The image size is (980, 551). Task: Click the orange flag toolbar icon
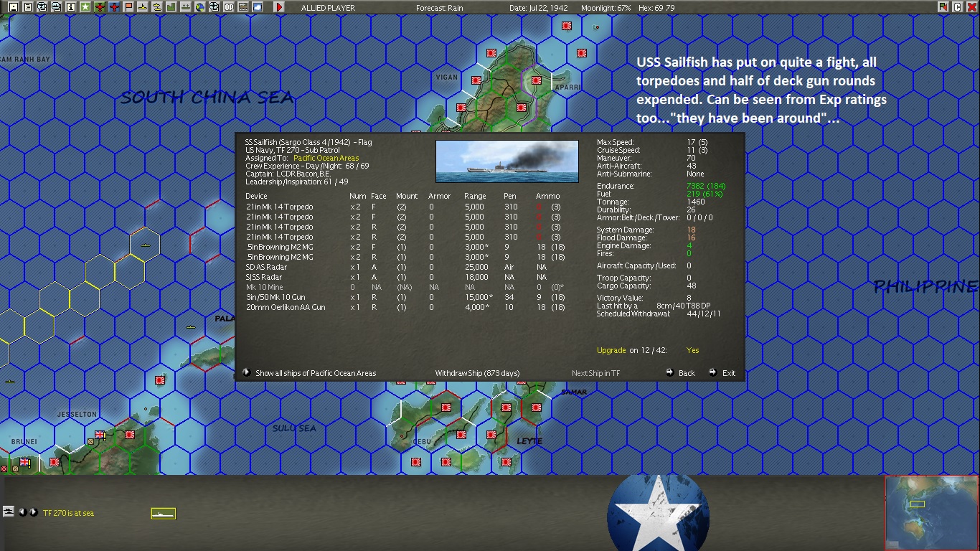point(128,7)
